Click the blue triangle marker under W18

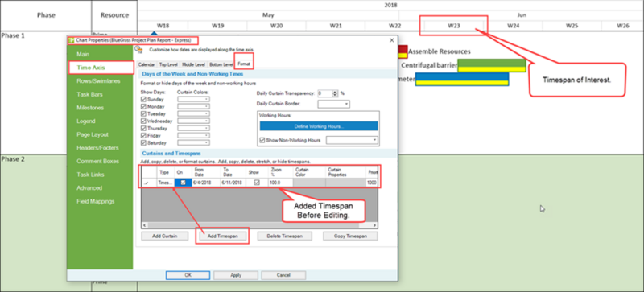tap(154, 34)
